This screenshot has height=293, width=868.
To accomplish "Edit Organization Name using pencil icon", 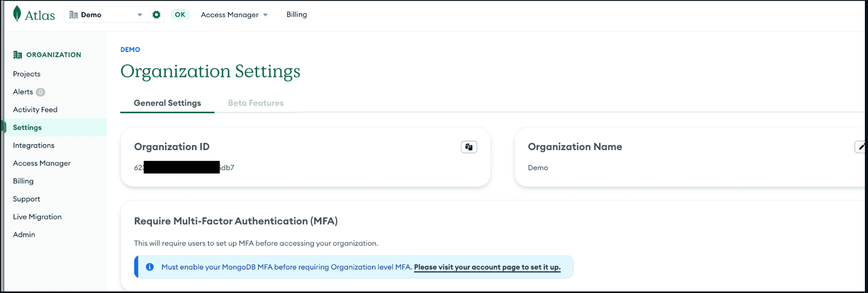I will point(861,147).
